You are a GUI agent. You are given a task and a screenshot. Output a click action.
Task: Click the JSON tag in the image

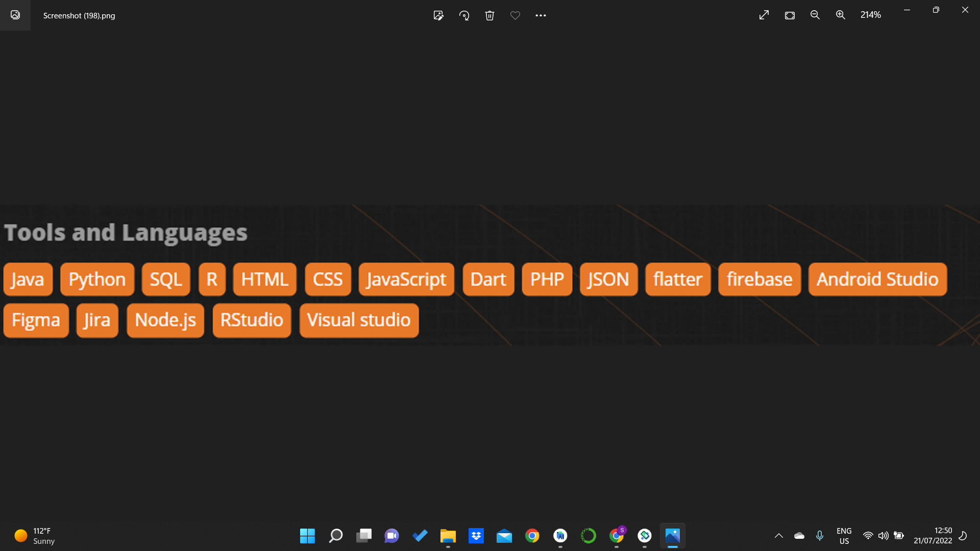[x=609, y=280]
